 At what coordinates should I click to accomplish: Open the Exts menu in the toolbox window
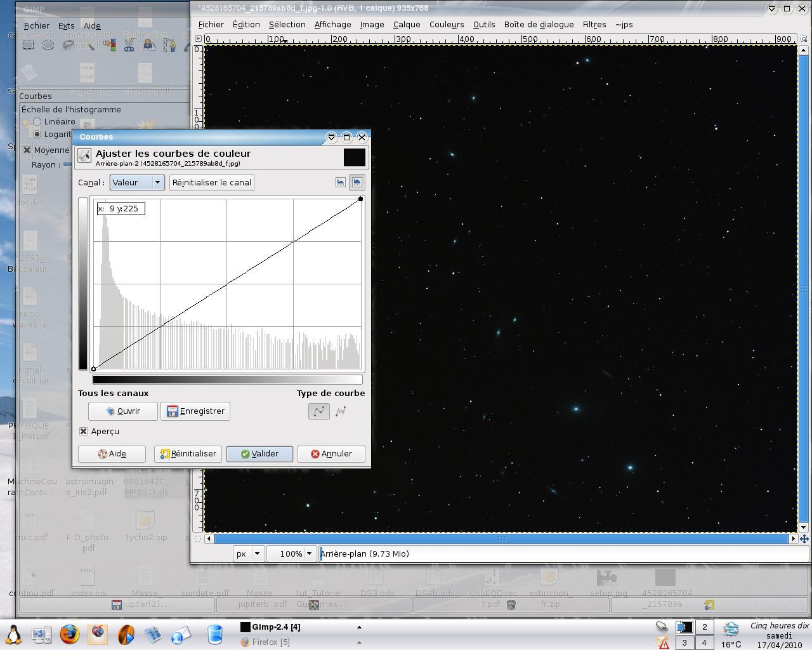66,25
